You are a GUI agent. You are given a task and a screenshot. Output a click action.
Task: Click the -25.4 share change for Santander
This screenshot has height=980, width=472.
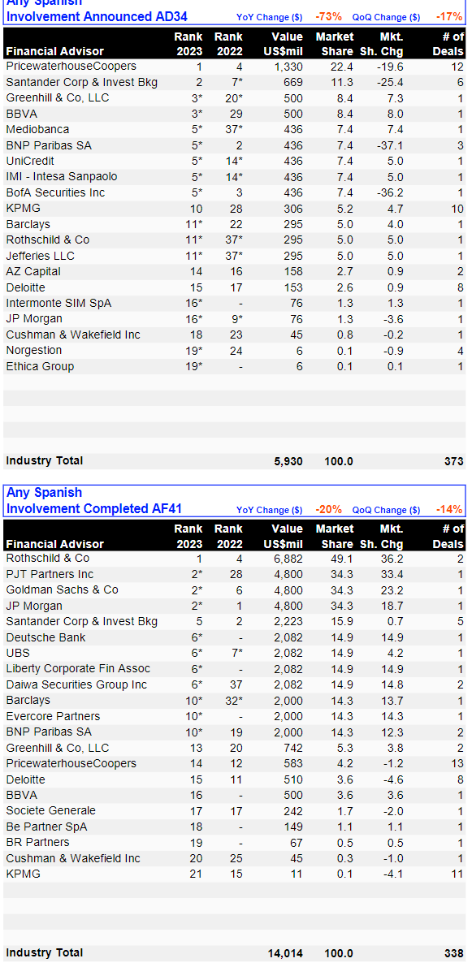pyautogui.click(x=389, y=82)
